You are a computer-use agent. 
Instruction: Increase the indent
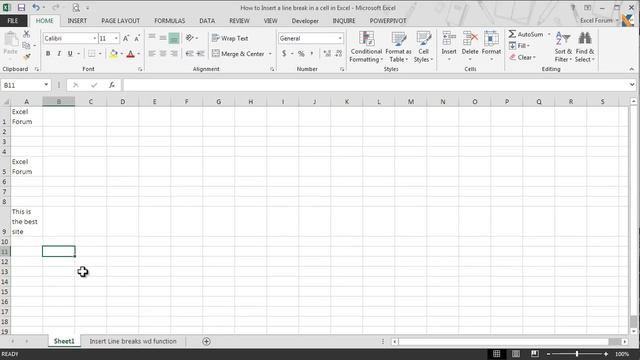click(x=200, y=53)
